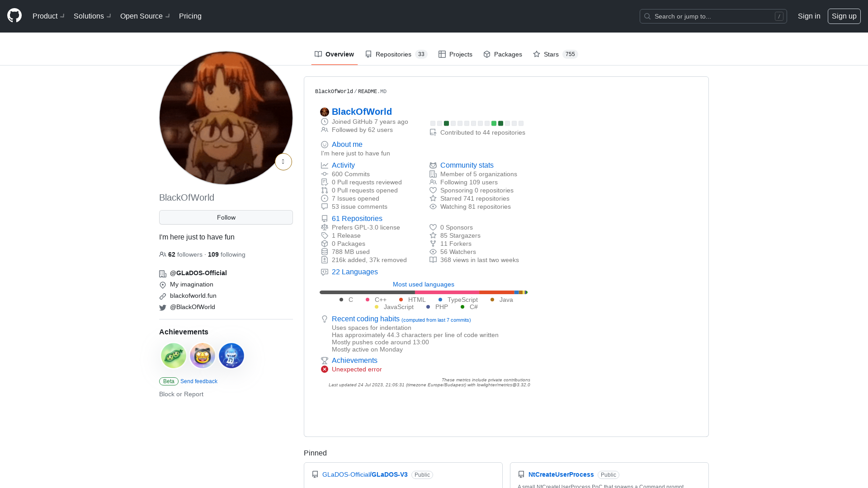Click the Achievements trophy icon
The image size is (868, 488).
tap(325, 361)
